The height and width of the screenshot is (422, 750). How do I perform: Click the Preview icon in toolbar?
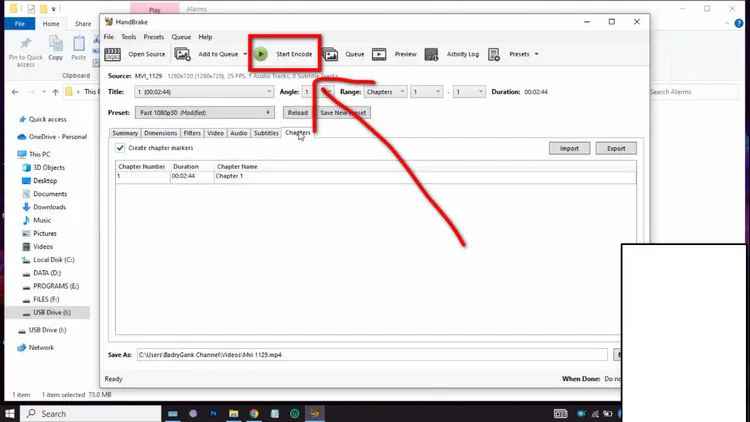tap(379, 54)
